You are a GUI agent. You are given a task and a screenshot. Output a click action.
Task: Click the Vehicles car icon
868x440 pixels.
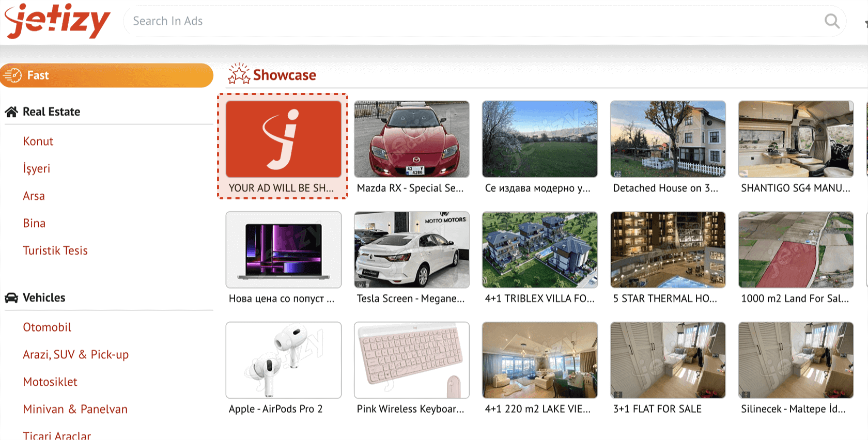pos(11,298)
